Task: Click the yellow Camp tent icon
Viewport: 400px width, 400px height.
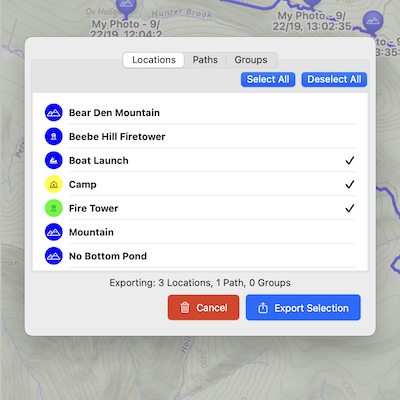Action: pyautogui.click(x=54, y=184)
